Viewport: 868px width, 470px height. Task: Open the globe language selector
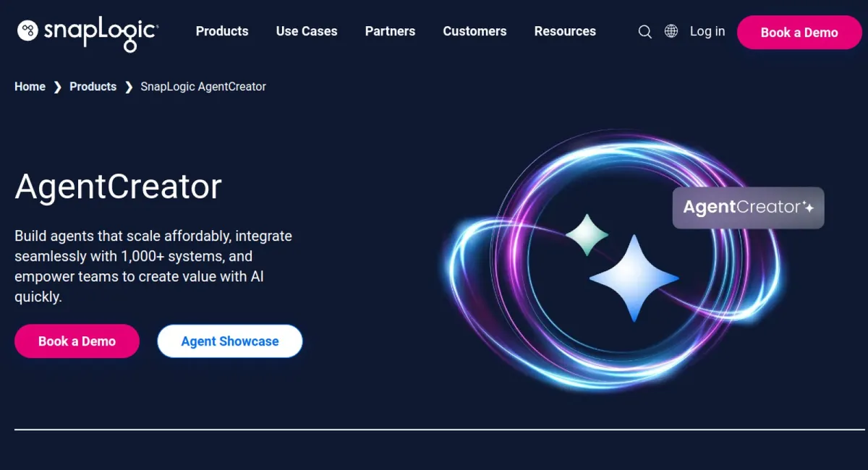pos(671,31)
